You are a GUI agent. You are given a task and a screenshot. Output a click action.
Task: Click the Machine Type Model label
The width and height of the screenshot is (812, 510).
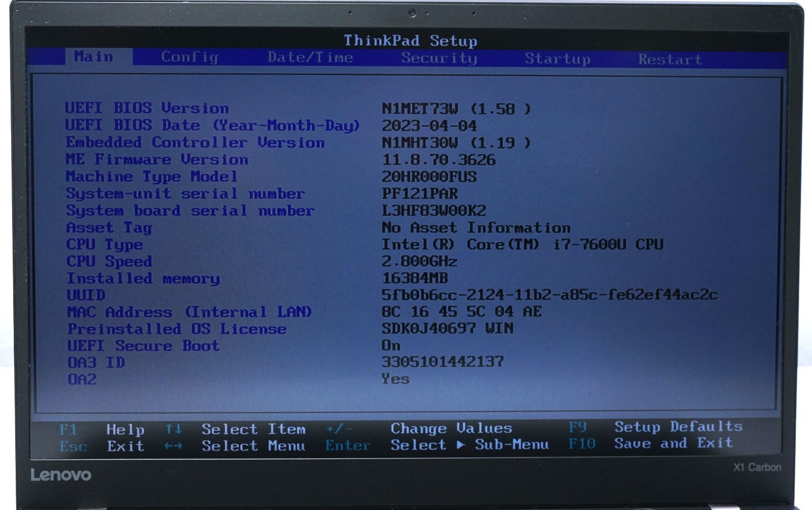coord(151,177)
